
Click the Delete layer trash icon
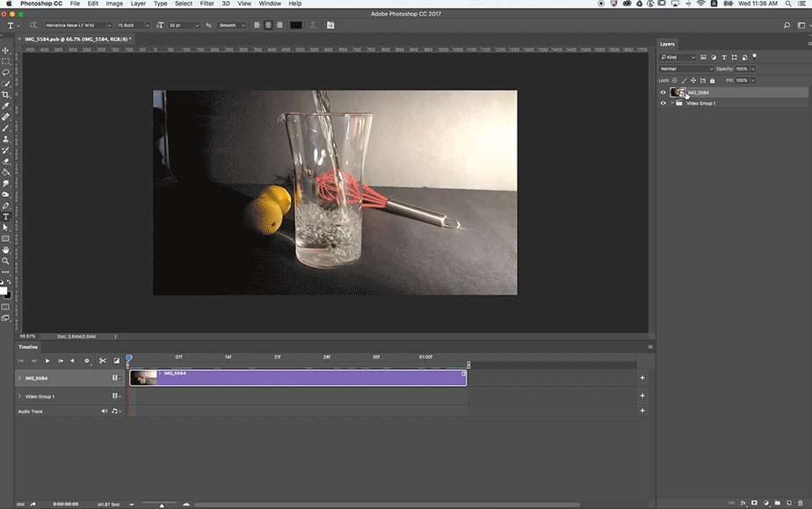point(801,503)
